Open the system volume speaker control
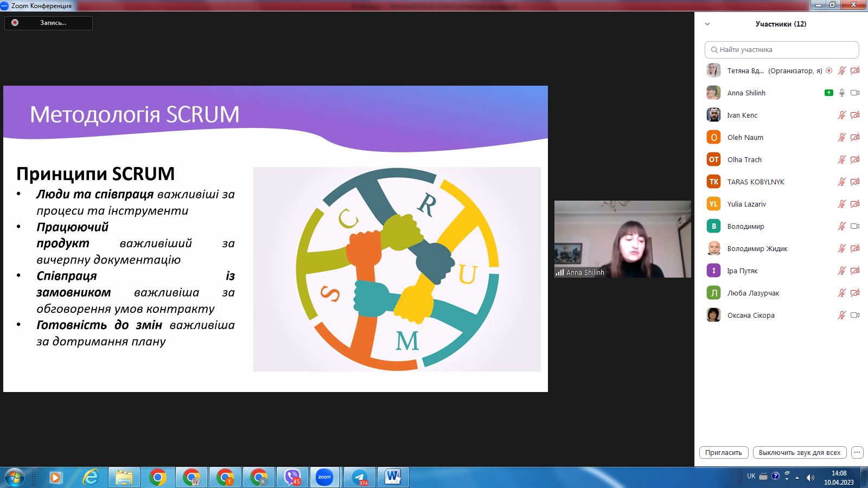 pyautogui.click(x=810, y=478)
